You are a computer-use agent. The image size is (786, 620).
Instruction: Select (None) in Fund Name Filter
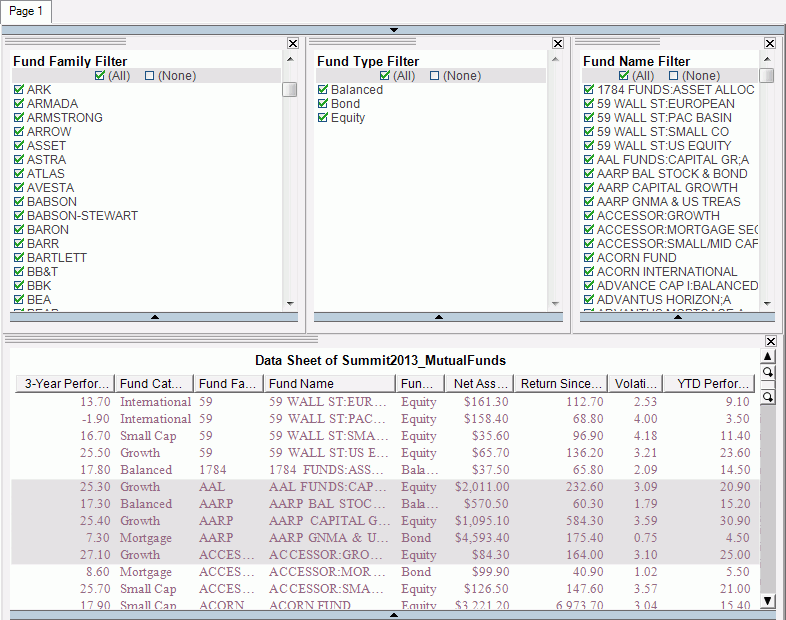(674, 76)
